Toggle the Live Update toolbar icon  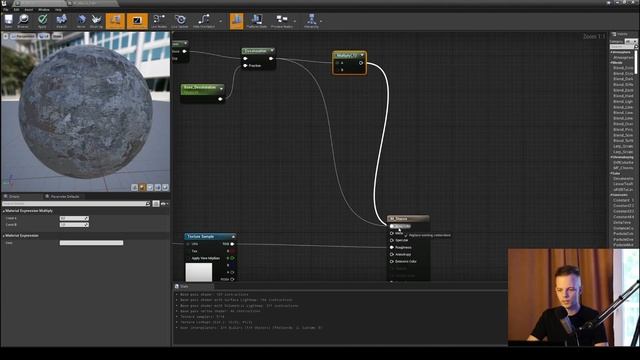click(x=180, y=21)
